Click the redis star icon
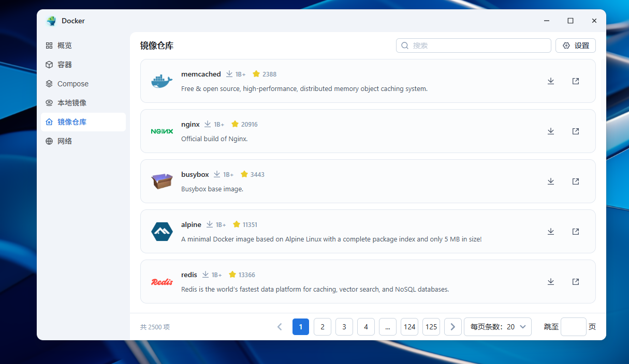 232,275
